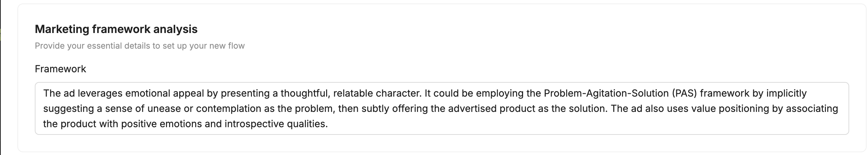Click the "Marketing framework analysis" heading
Image resolution: width=868 pixels, height=155 pixels.
(x=116, y=29)
